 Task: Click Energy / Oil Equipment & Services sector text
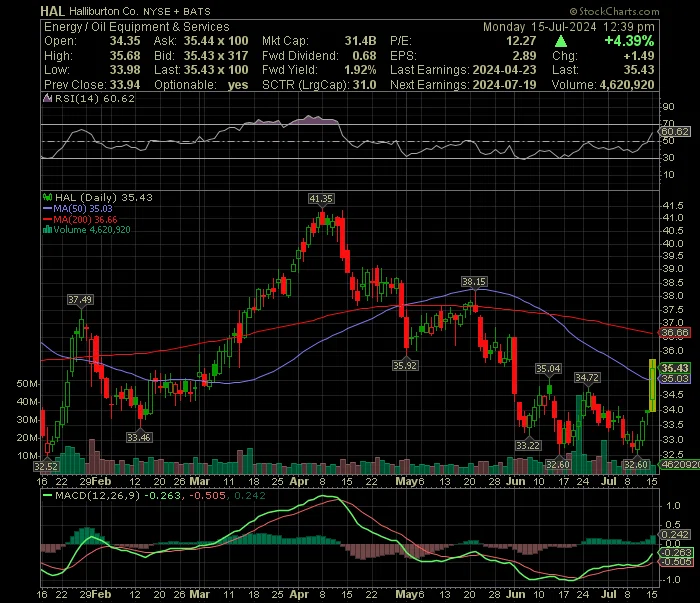137,27
